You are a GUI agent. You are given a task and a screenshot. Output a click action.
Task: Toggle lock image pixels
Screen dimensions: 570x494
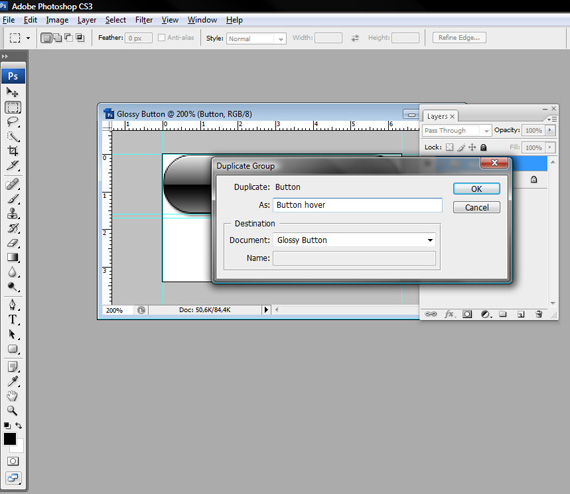461,147
